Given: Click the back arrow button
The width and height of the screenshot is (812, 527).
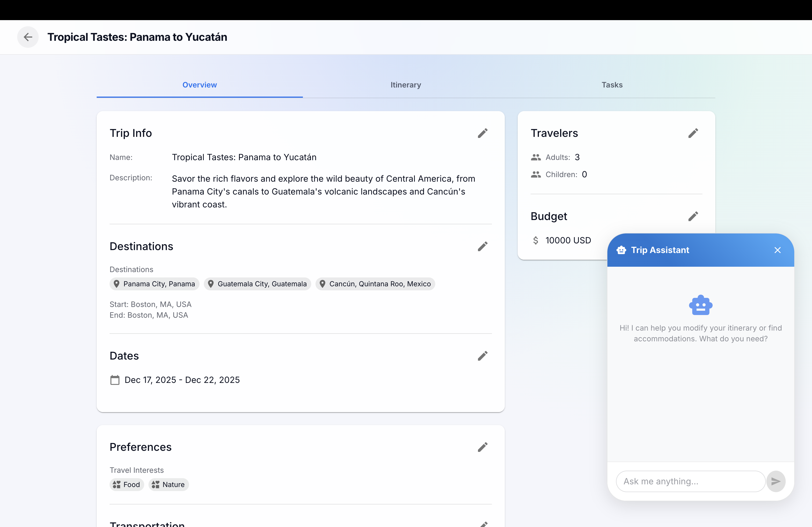Looking at the screenshot, I should pos(28,37).
